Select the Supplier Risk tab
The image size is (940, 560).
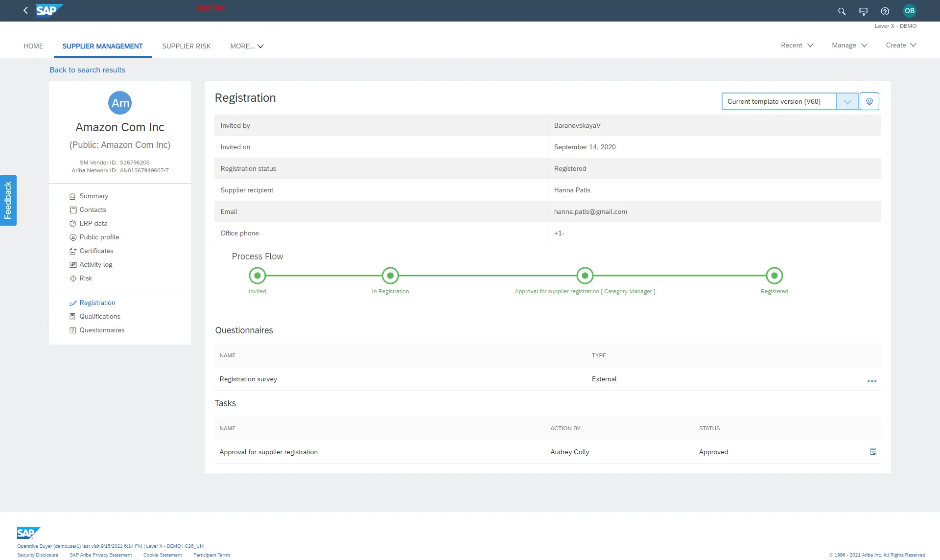point(186,46)
